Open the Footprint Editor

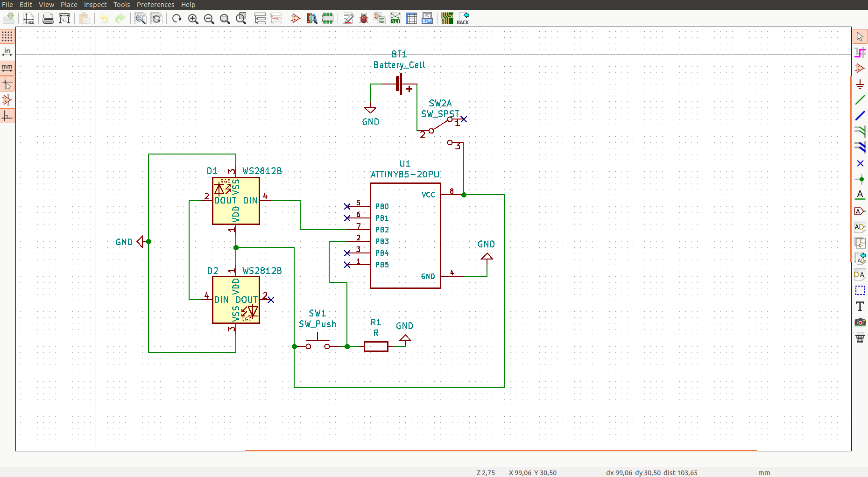pyautogui.click(x=328, y=18)
